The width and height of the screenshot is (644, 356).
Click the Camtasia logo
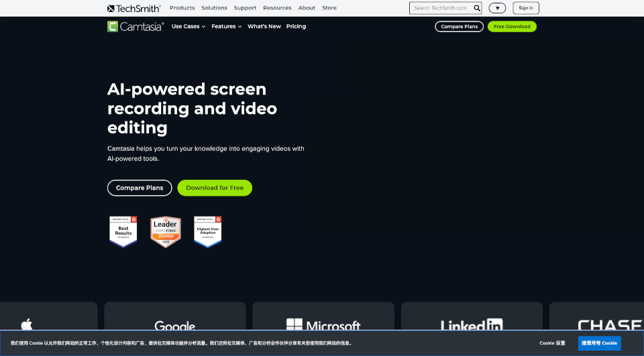[x=136, y=27]
